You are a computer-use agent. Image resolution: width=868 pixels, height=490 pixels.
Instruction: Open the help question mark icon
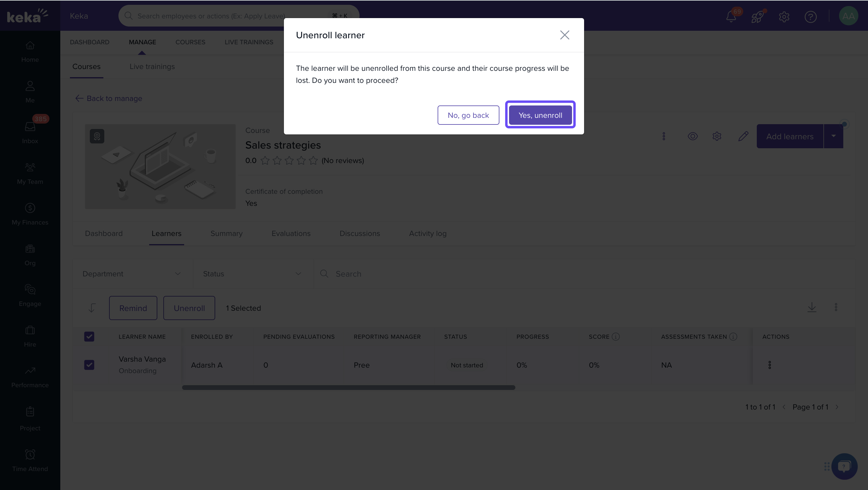pyautogui.click(x=810, y=17)
